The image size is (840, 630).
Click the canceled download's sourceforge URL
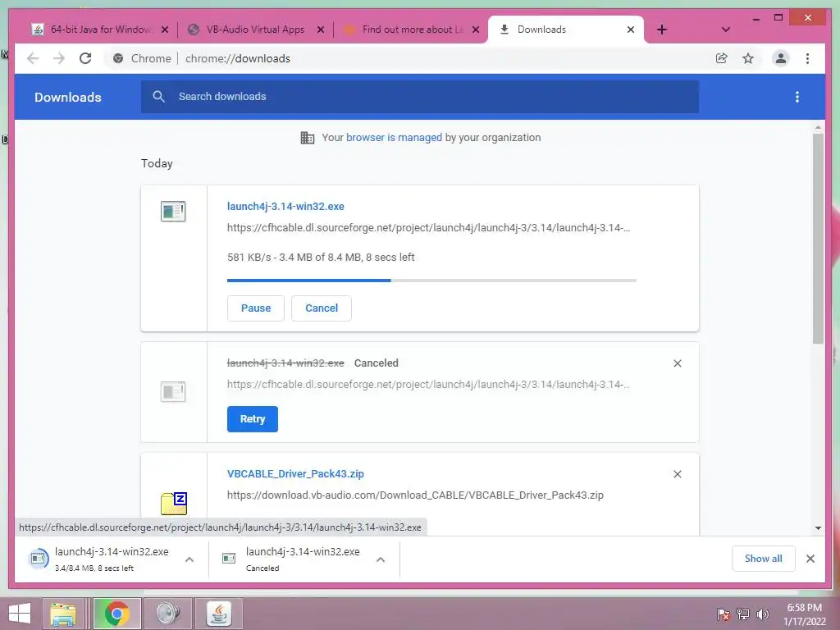pos(428,384)
